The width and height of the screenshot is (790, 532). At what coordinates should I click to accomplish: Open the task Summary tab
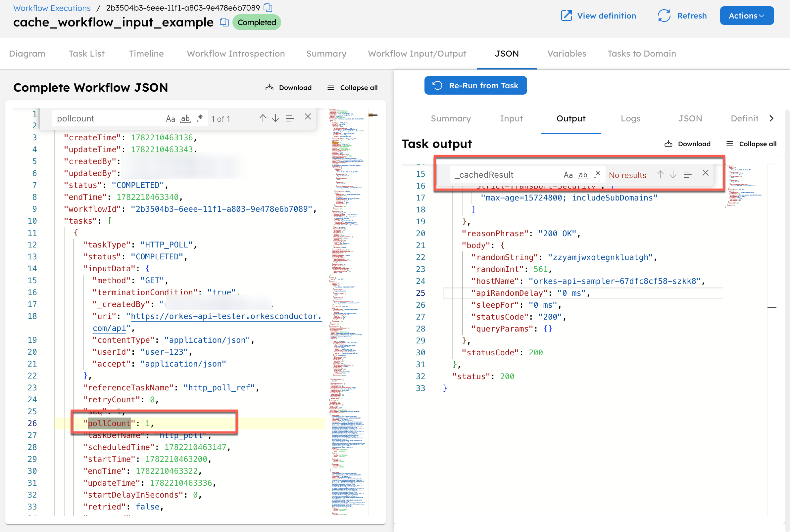(x=451, y=118)
